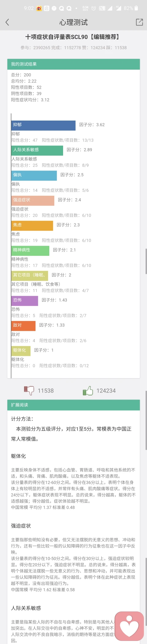This screenshot has width=147, height=644.
Task: Tap the thumbs-up like icon
Action: (88, 390)
